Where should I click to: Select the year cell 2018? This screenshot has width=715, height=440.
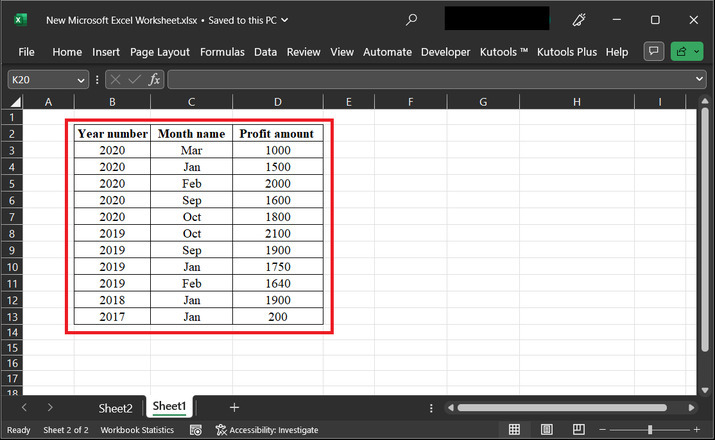pos(112,300)
